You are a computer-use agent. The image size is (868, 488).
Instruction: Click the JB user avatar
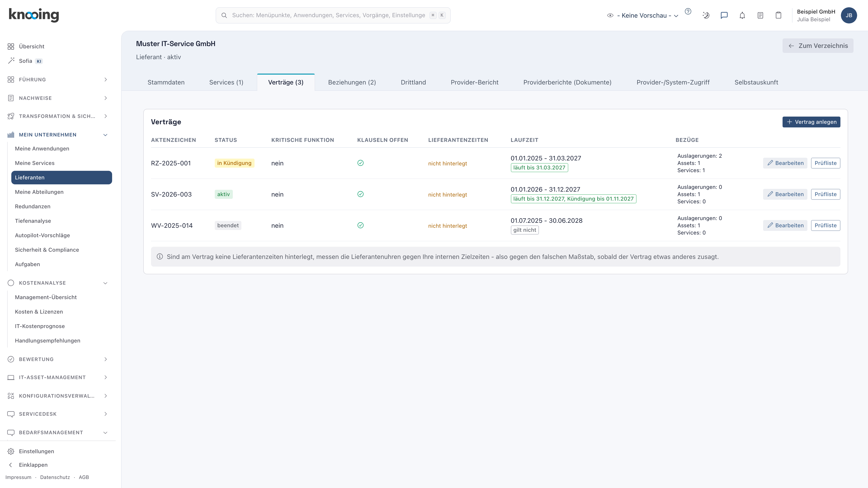[x=849, y=15]
